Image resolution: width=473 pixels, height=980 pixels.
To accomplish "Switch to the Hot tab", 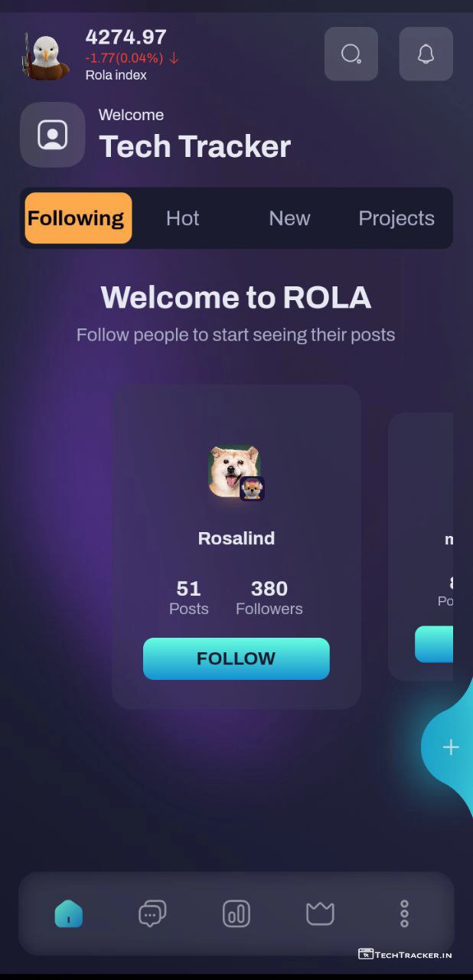I will 182,218.
